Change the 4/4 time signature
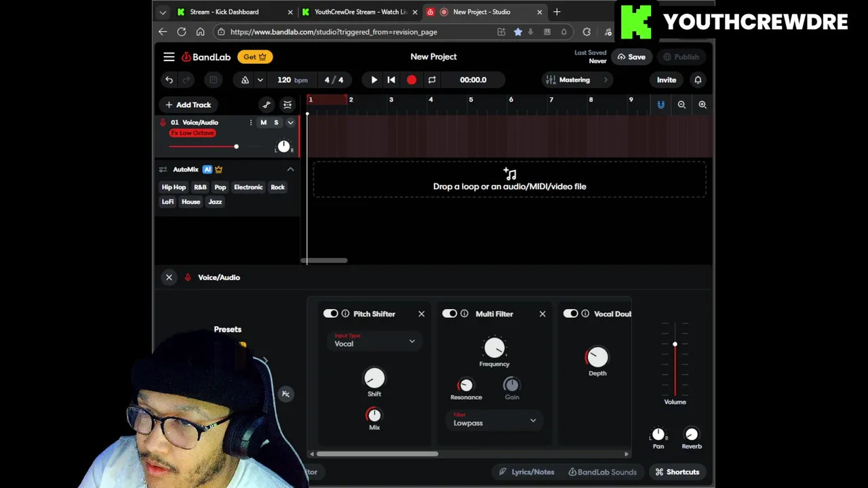This screenshot has width=868, height=488. point(334,80)
